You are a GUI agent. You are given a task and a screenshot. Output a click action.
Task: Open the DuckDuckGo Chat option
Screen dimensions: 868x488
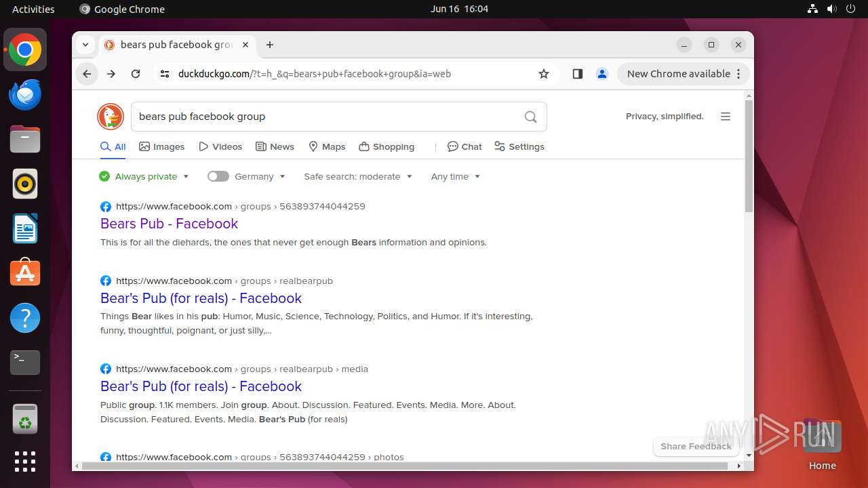coord(465,146)
